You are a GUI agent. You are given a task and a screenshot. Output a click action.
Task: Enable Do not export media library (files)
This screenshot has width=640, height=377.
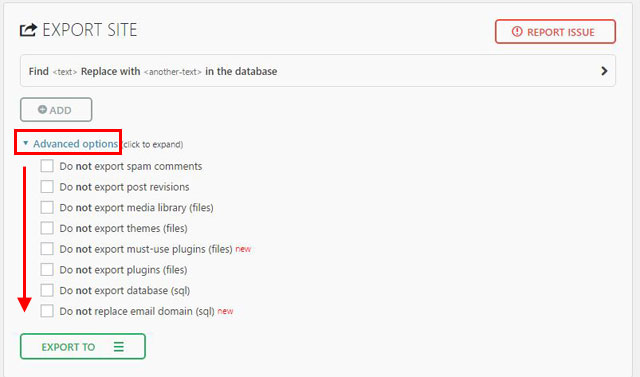[x=47, y=207]
